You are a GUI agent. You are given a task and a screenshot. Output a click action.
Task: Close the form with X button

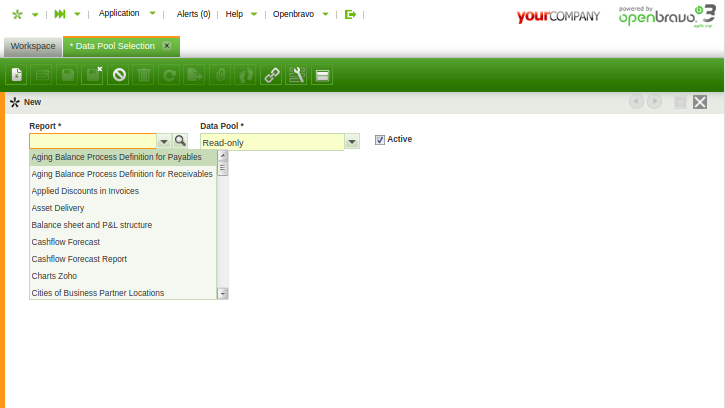(700, 102)
